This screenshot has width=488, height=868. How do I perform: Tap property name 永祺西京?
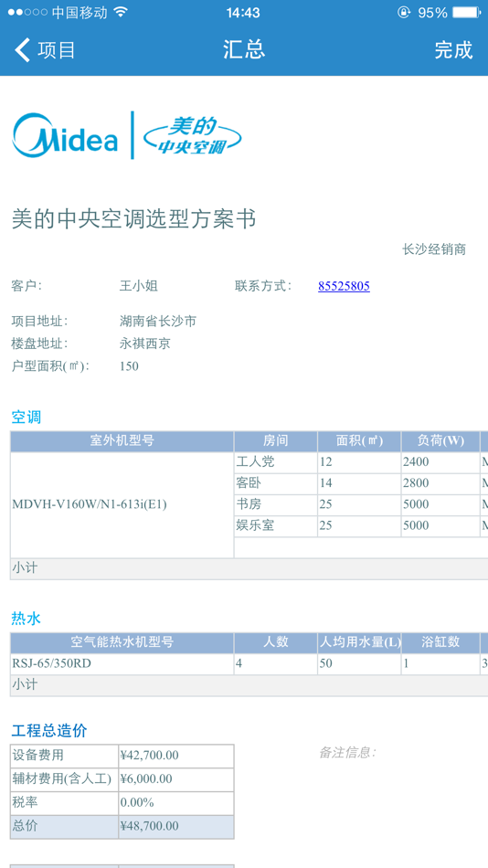click(144, 344)
